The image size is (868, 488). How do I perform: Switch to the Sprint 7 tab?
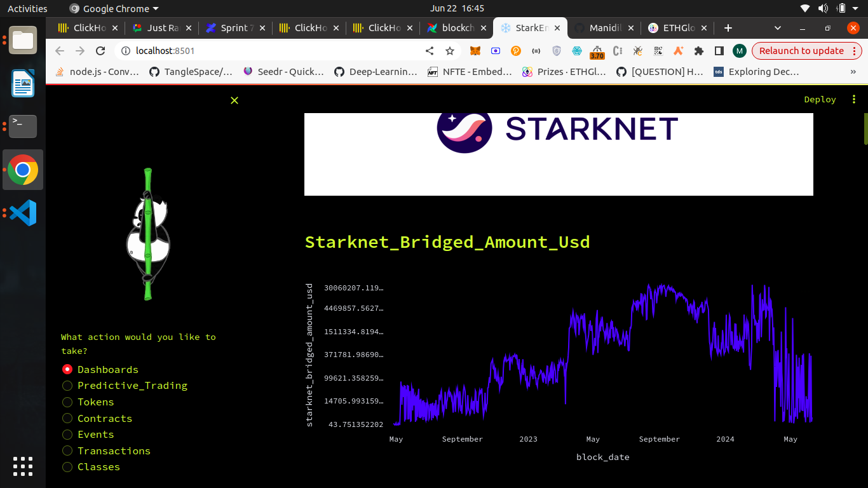[235, 28]
